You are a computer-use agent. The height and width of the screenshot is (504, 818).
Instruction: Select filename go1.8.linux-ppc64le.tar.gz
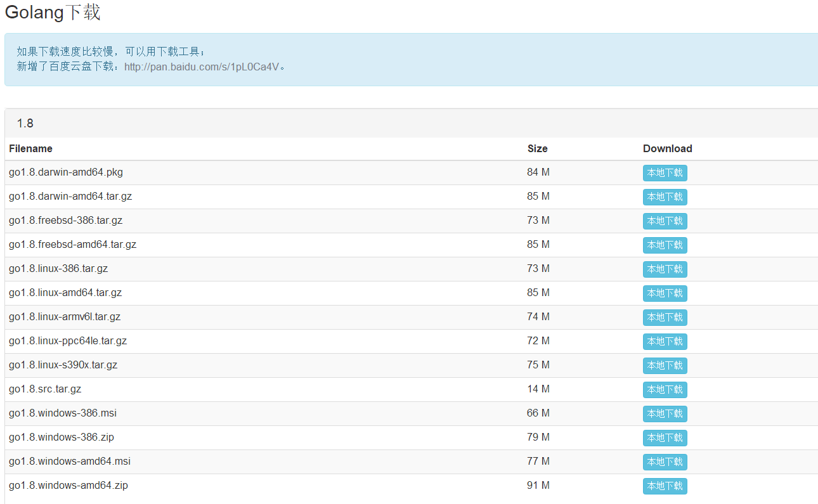(68, 341)
